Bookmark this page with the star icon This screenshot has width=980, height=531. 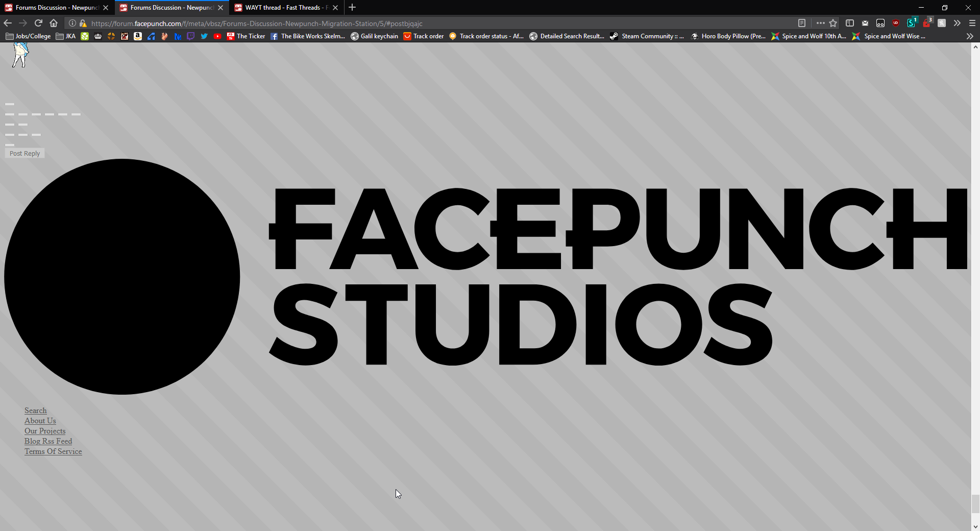[x=833, y=23]
